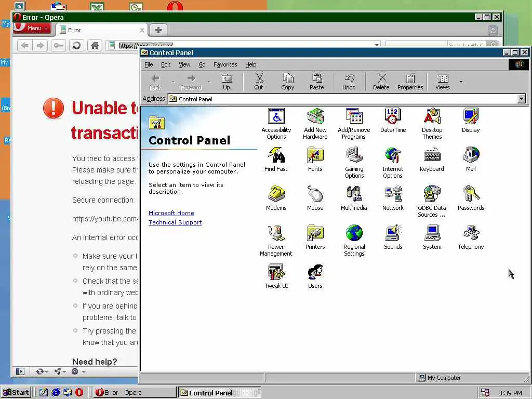The height and width of the screenshot is (399, 532).
Task: Switch to Error - Opera taskbar button
Action: (x=135, y=393)
